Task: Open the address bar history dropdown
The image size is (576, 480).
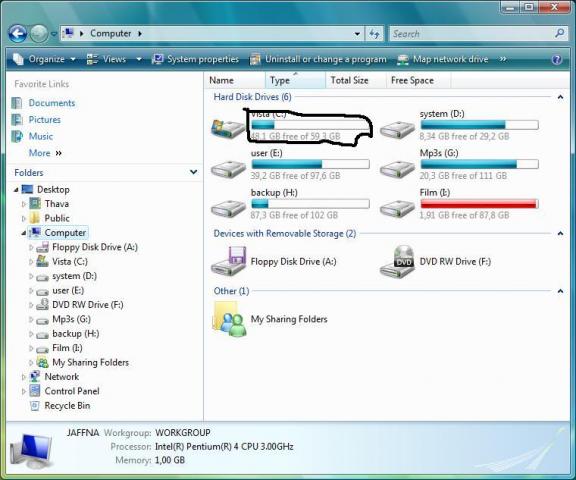Action: click(357, 34)
